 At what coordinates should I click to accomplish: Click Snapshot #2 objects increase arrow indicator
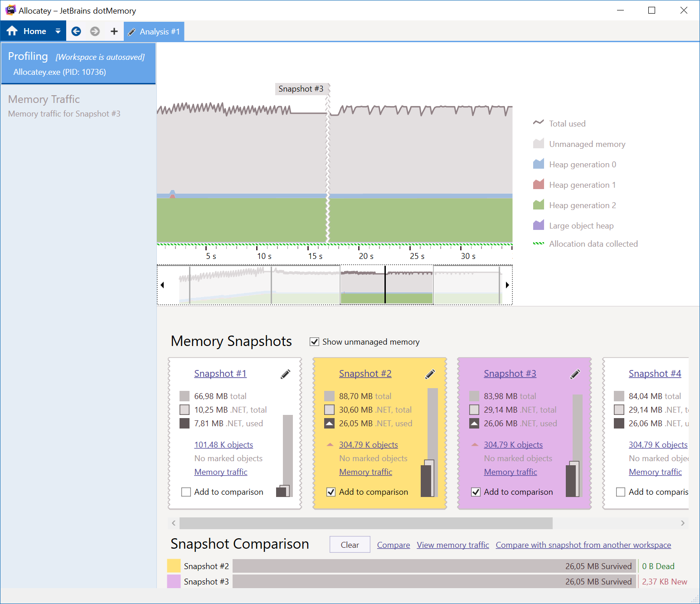[330, 445]
